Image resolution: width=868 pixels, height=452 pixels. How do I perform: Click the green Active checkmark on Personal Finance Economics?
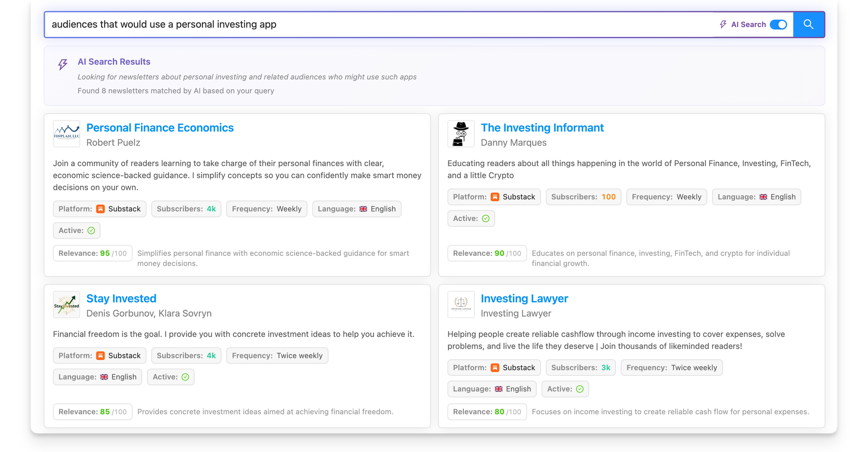click(92, 230)
